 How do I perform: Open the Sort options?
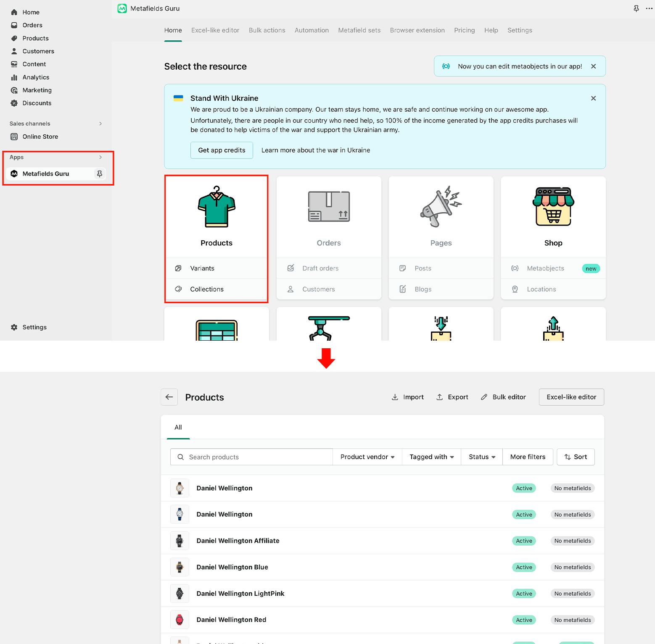(576, 457)
